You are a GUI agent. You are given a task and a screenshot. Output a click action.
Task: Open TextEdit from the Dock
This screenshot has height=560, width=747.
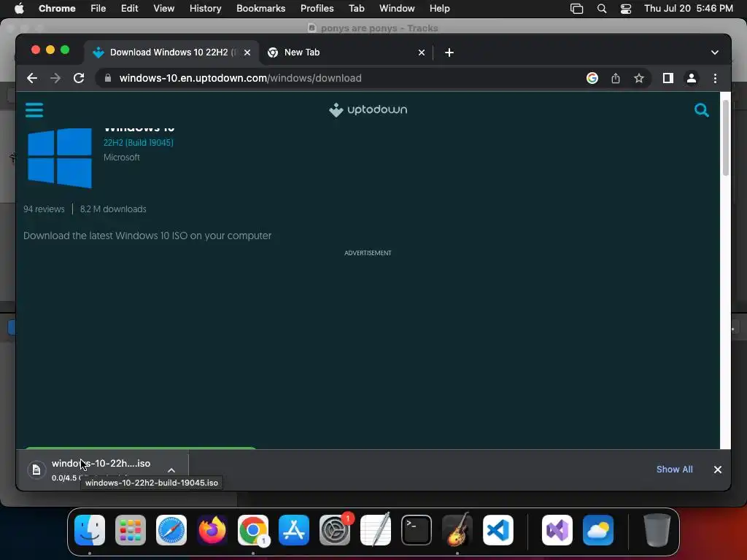point(376,530)
